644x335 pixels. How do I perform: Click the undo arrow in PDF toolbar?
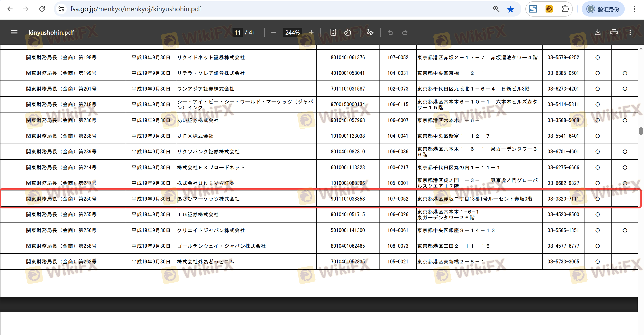coord(390,32)
